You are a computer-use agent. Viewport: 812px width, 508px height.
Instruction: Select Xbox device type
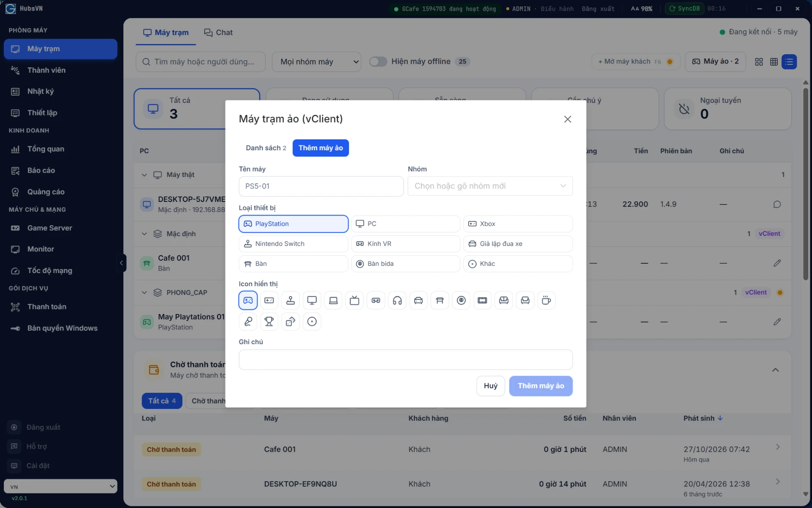click(518, 224)
